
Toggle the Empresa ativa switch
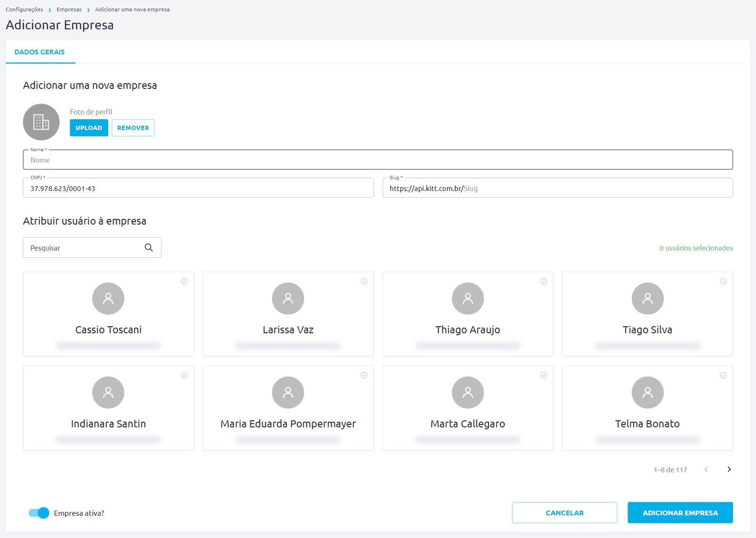click(x=39, y=513)
